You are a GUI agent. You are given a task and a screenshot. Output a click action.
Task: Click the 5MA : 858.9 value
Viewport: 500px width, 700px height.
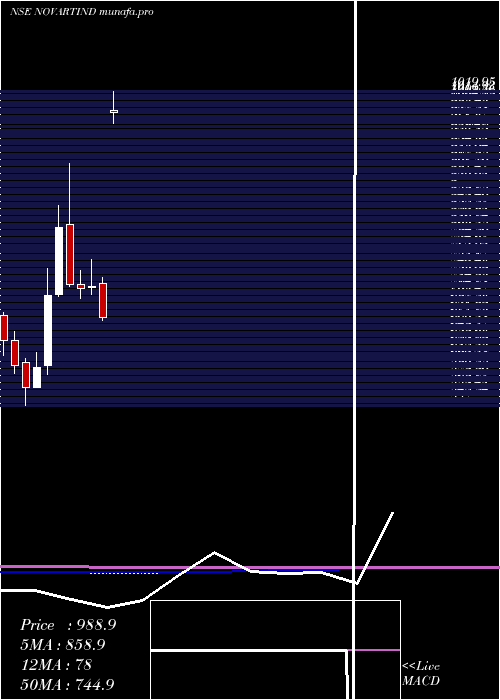(x=63, y=645)
